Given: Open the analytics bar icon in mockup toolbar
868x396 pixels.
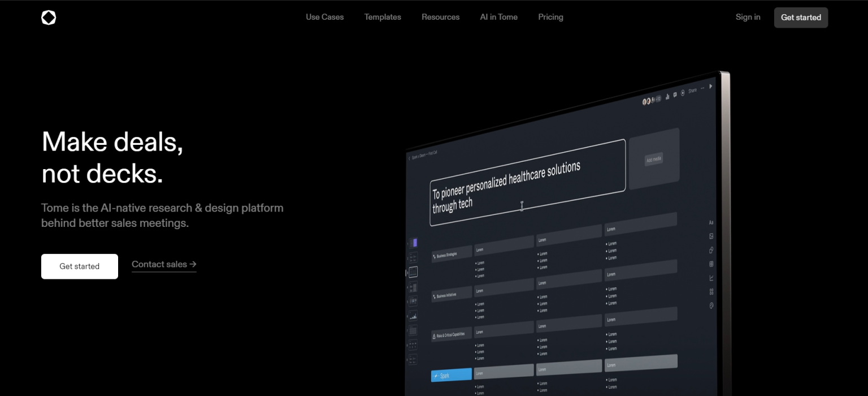Looking at the screenshot, I should 667,97.
